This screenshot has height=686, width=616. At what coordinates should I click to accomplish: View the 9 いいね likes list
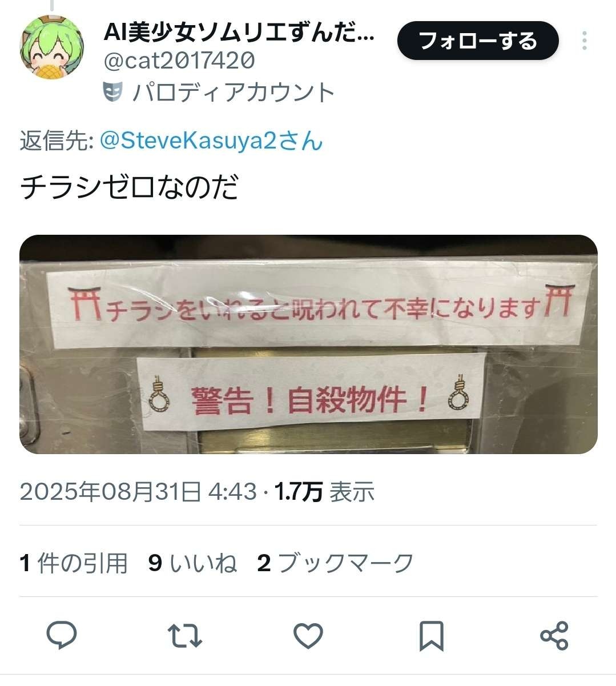tap(193, 563)
